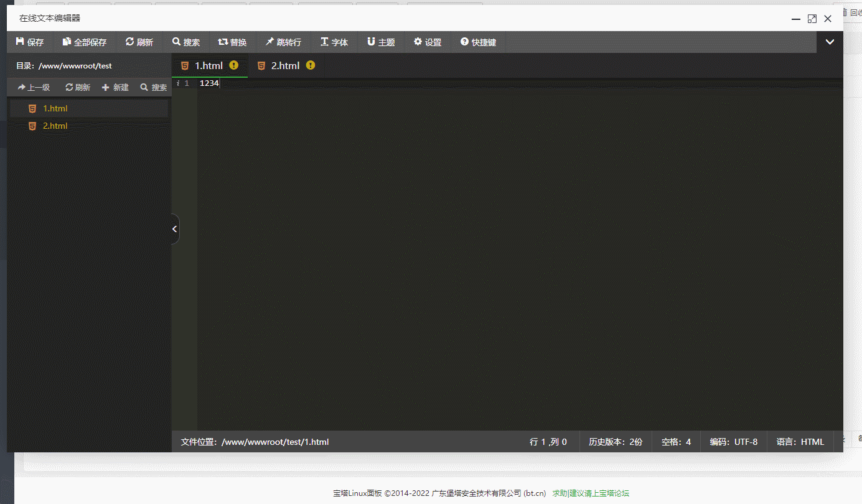This screenshot has width=862, height=504.
Task: Click the HTML5 icon next to 1.html in the file tree
Action: [x=32, y=108]
